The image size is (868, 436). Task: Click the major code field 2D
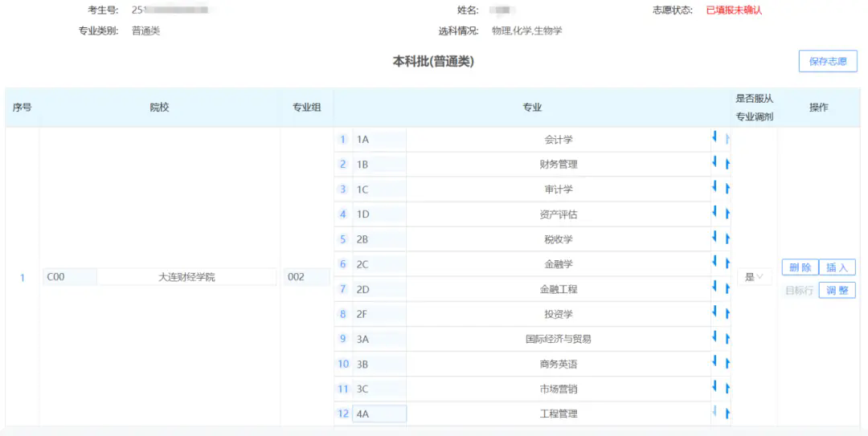click(x=379, y=289)
